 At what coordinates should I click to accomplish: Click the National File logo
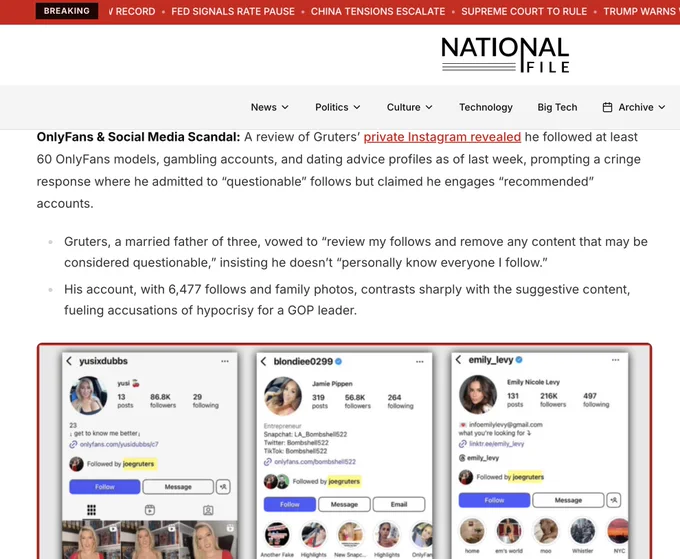505,55
